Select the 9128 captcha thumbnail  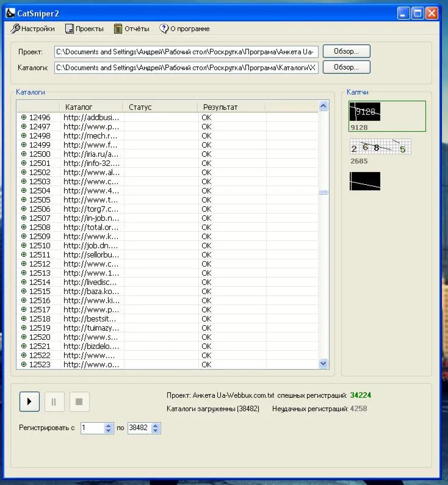click(x=365, y=112)
